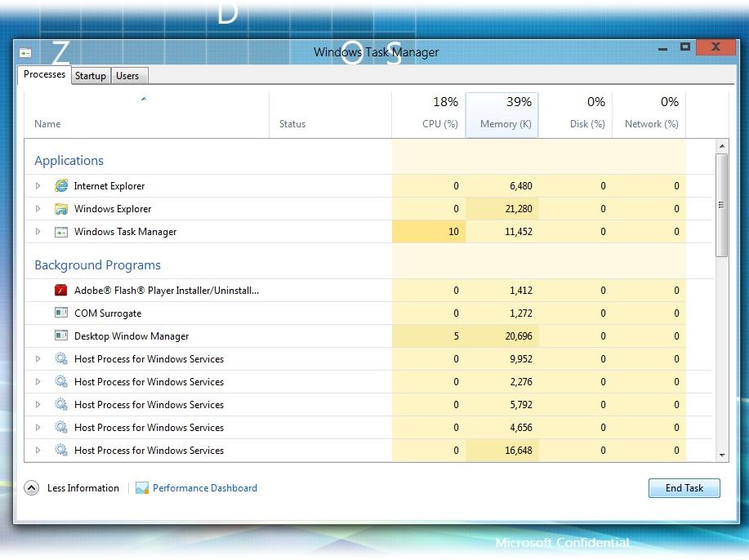Click gear icon of Host Process using 16,648 K
Image resolution: width=749 pixels, height=560 pixels.
coord(61,450)
